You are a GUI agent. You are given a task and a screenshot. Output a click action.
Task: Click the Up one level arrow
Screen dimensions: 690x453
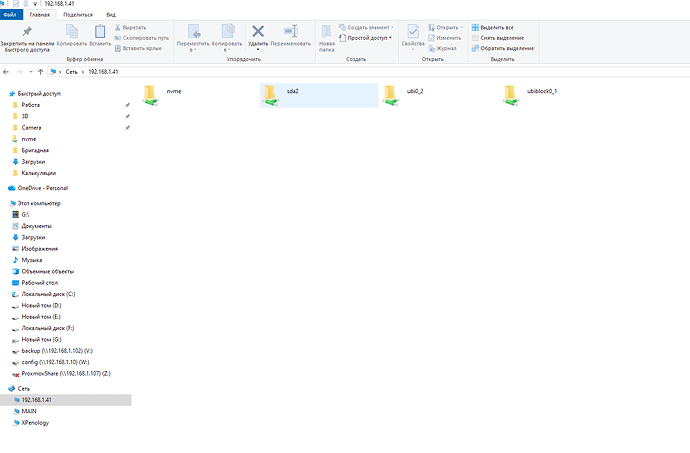tap(40, 71)
